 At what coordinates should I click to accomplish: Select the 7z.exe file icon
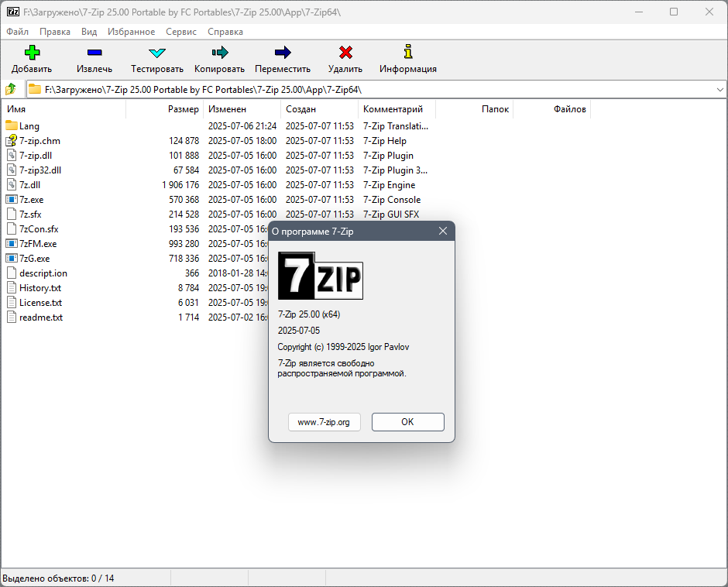(x=11, y=199)
